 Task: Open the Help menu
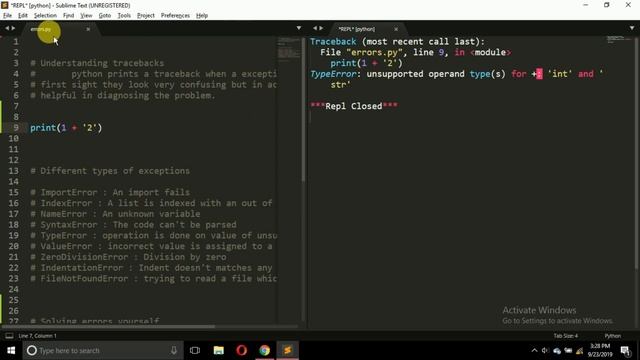[202, 16]
